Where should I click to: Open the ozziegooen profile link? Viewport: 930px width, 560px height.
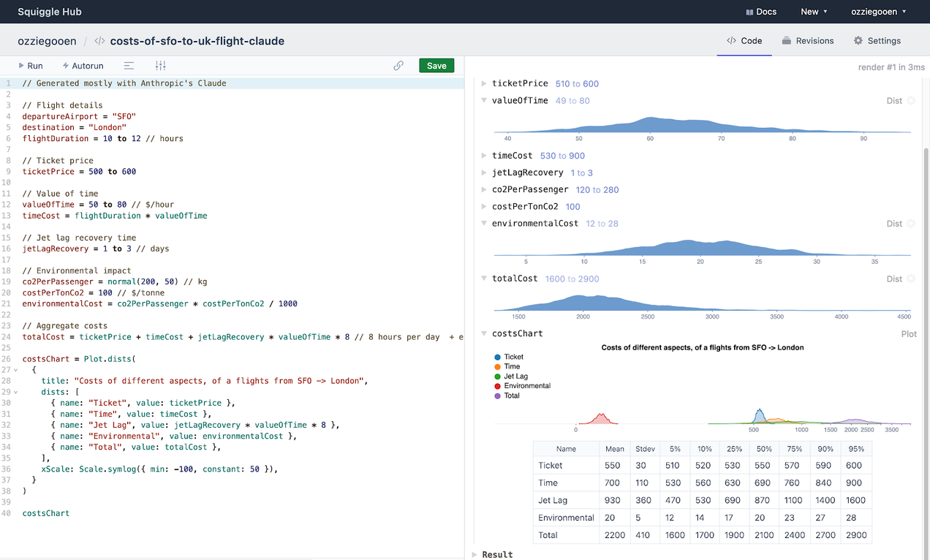(x=47, y=41)
